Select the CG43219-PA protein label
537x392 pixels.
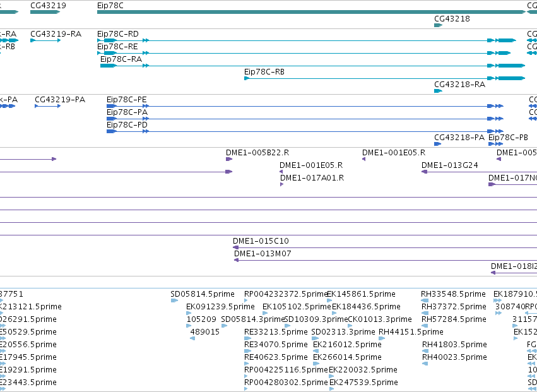tap(60, 100)
